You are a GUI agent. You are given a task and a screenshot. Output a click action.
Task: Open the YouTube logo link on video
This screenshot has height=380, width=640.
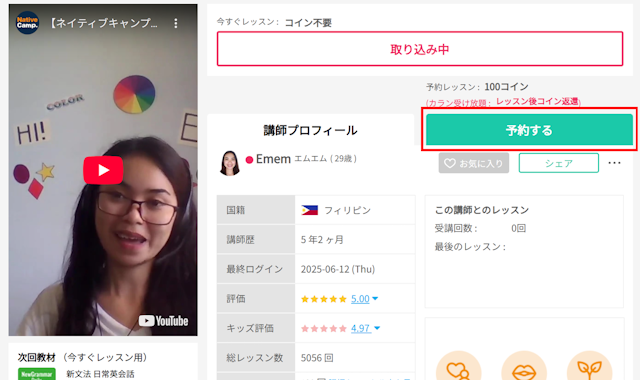pos(163,321)
